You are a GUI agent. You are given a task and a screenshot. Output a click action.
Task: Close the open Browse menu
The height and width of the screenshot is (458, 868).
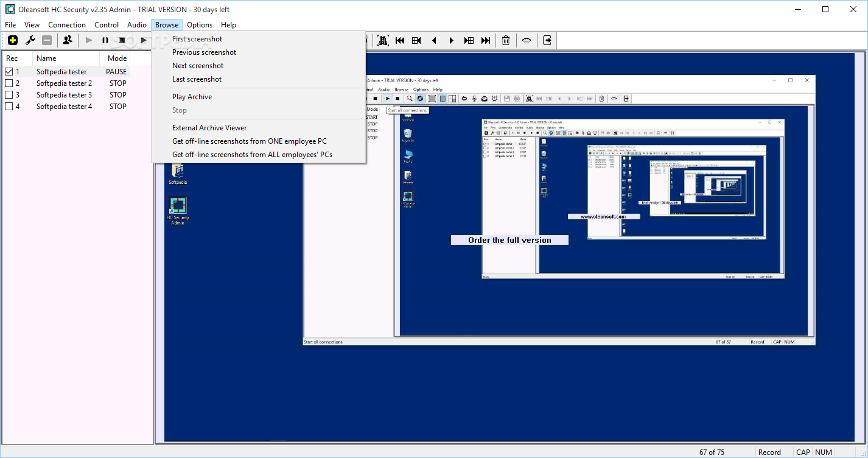(x=167, y=25)
